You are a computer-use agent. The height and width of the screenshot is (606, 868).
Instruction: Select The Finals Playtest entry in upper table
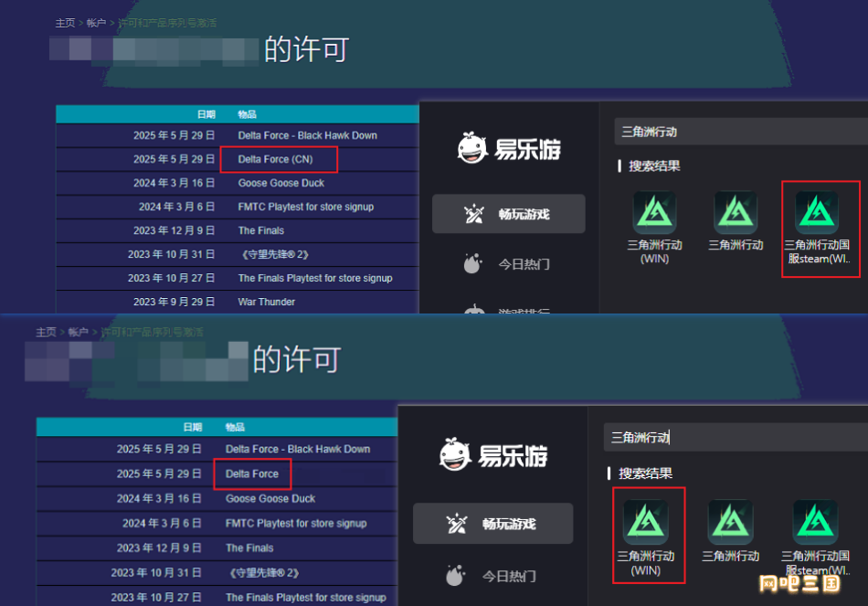click(315, 278)
